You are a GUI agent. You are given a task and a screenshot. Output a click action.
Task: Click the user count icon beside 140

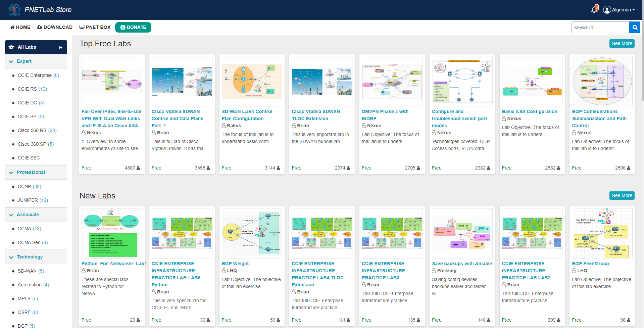coord(488,320)
